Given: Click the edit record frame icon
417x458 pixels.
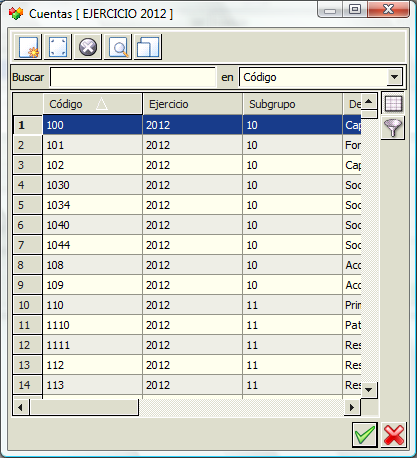Looking at the screenshot, I should pos(58,47).
